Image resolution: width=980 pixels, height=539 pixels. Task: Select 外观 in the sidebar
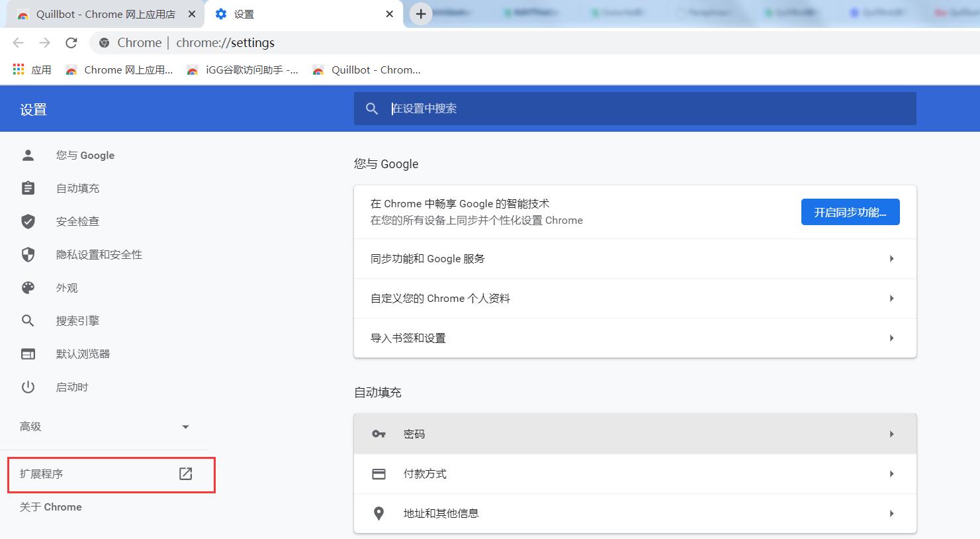(x=67, y=288)
